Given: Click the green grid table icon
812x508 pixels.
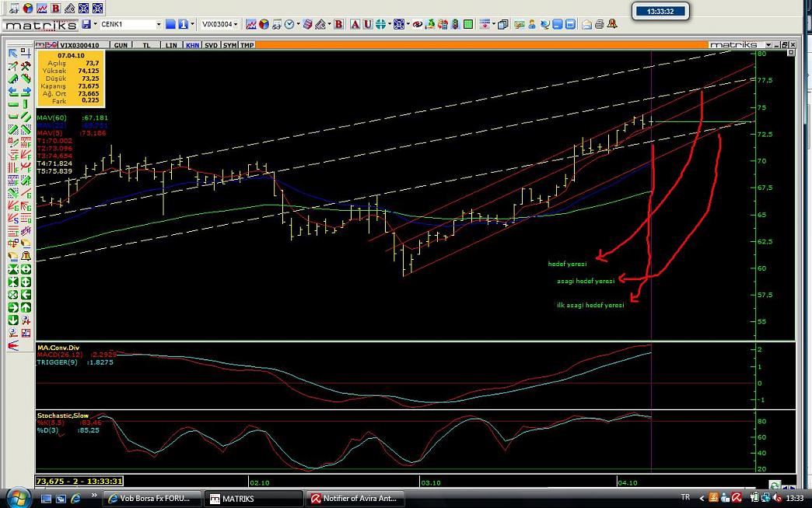Looking at the screenshot, I should pyautogui.click(x=467, y=24).
